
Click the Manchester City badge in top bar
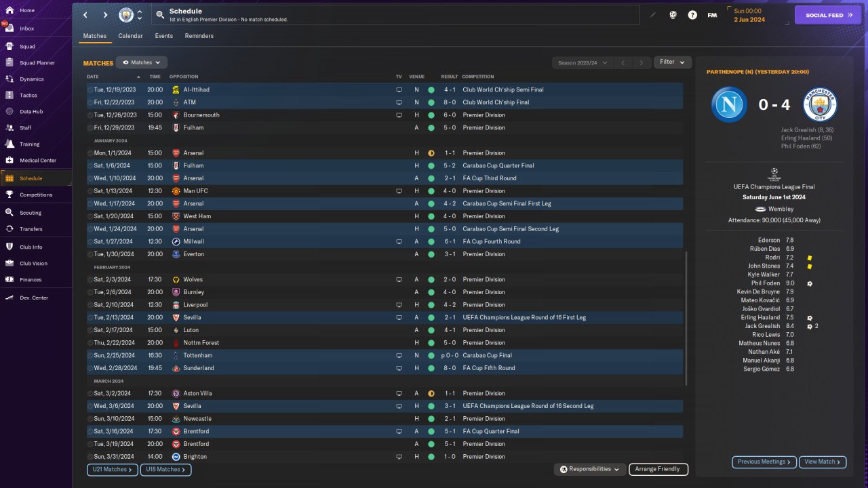coord(126,15)
